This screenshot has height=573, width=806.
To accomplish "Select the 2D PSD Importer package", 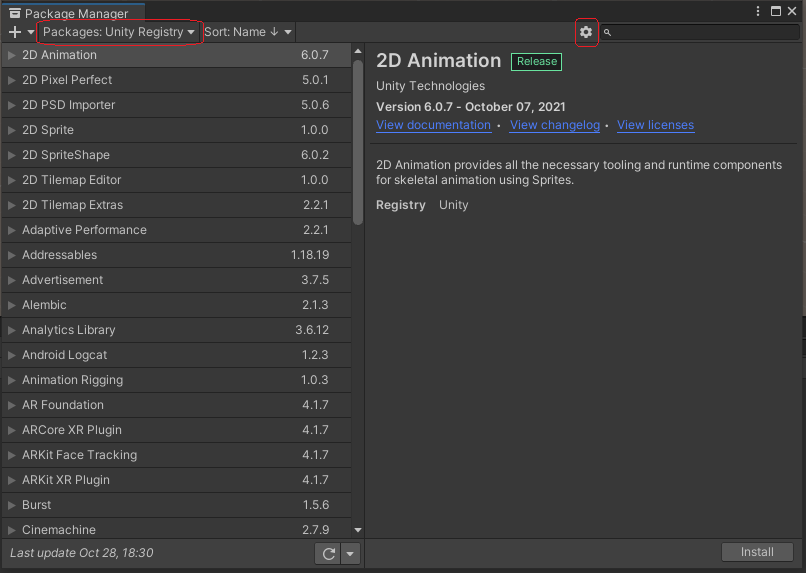I will coord(177,105).
